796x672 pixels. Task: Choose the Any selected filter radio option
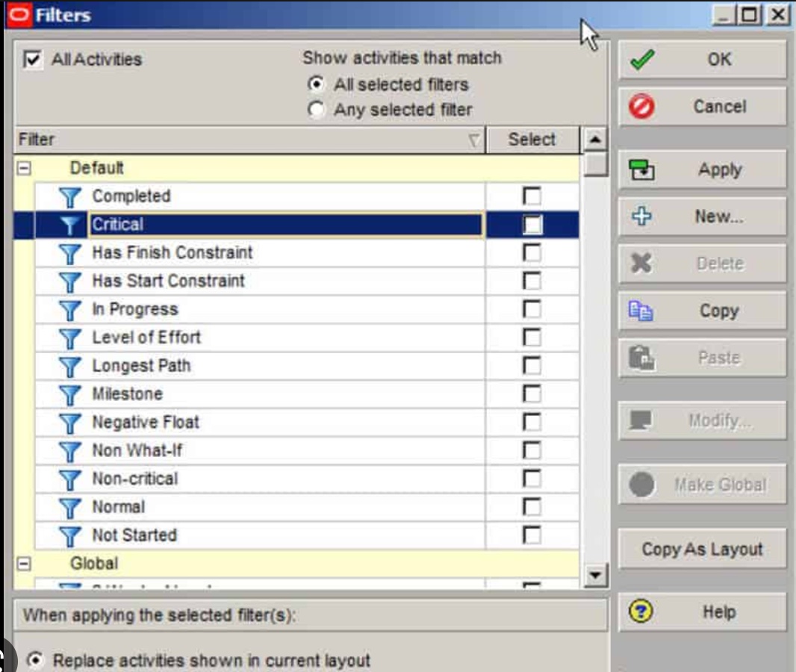pyautogui.click(x=317, y=108)
